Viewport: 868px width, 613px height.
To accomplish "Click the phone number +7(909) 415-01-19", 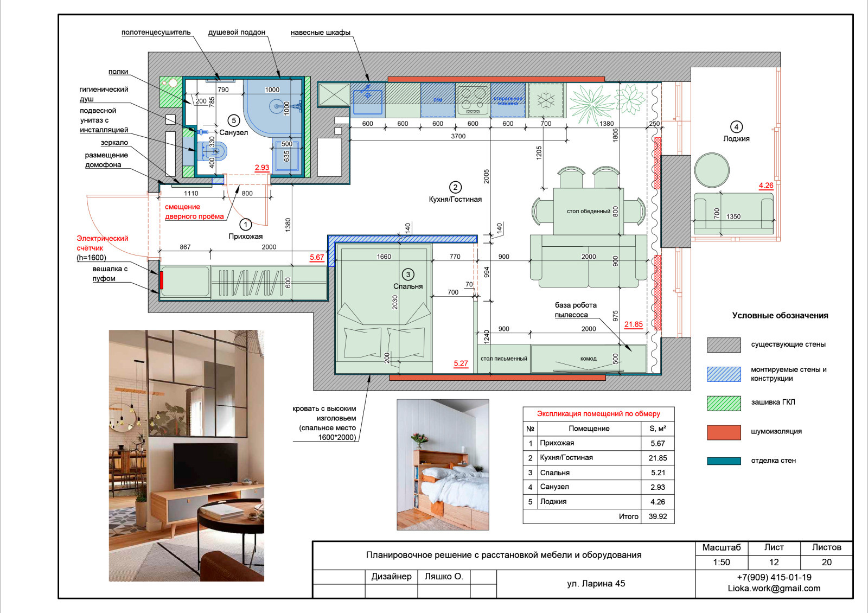I will coord(774,577).
